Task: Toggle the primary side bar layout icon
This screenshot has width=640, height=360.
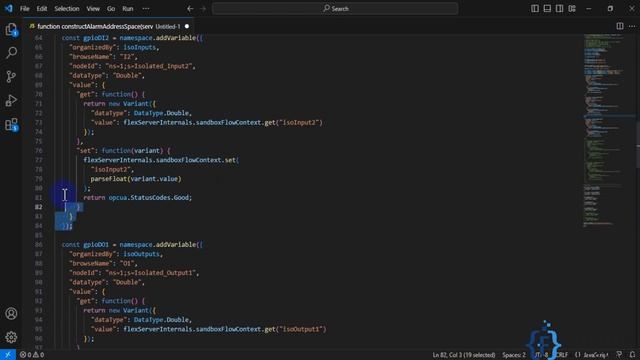Action: (x=535, y=9)
